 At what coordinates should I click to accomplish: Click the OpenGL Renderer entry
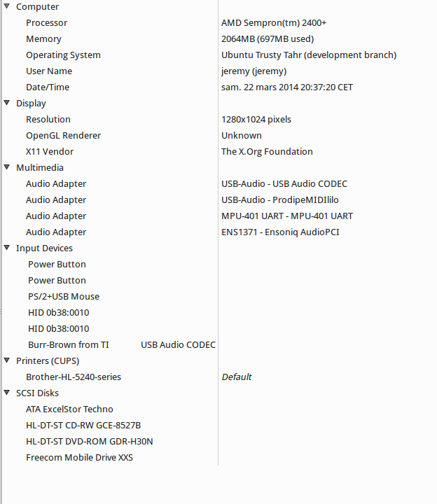(x=63, y=136)
